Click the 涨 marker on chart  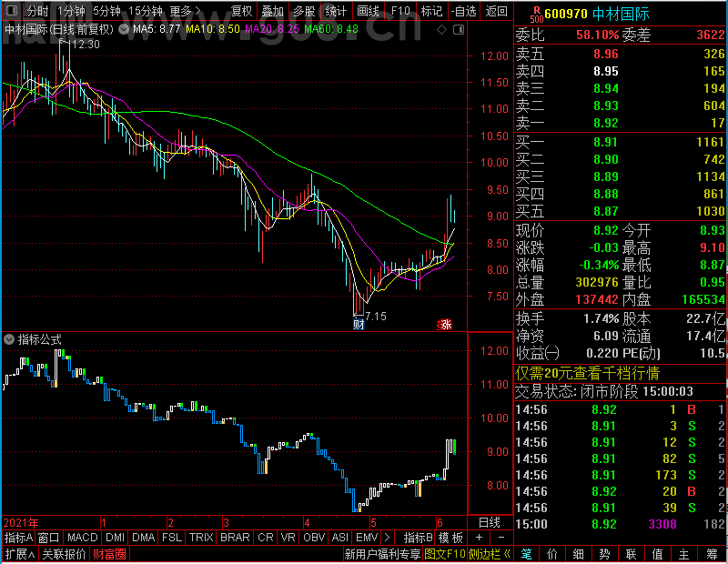coord(445,325)
